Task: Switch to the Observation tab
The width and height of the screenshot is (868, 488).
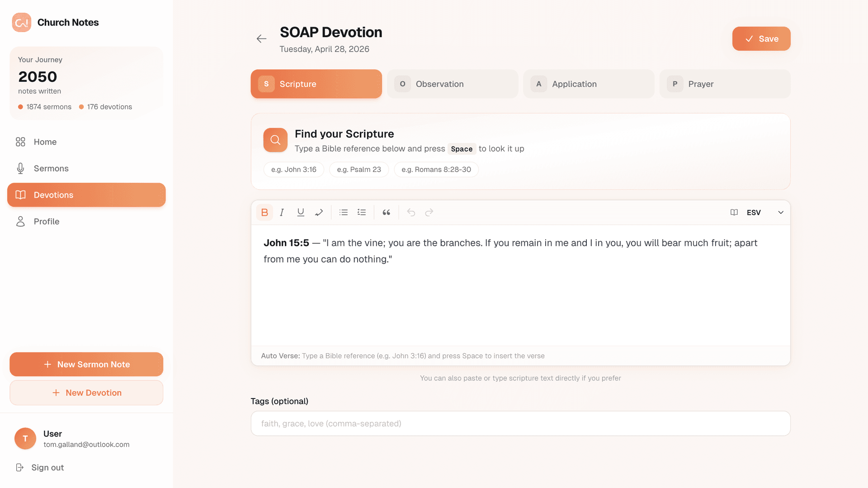Action: coord(452,84)
